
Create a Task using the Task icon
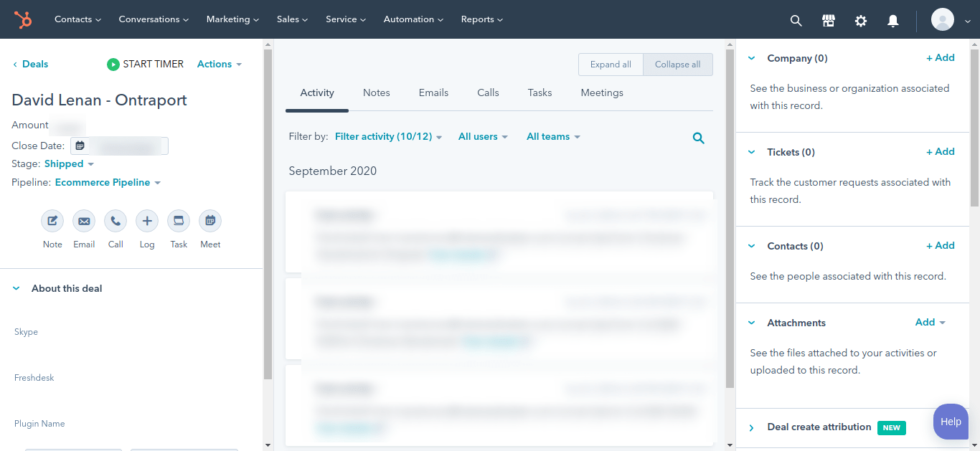(x=178, y=221)
